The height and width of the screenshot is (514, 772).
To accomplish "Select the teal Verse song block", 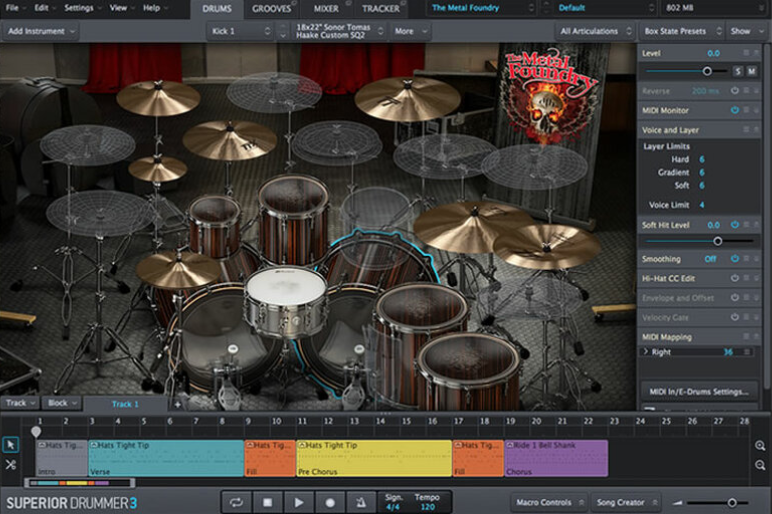I will (166, 458).
